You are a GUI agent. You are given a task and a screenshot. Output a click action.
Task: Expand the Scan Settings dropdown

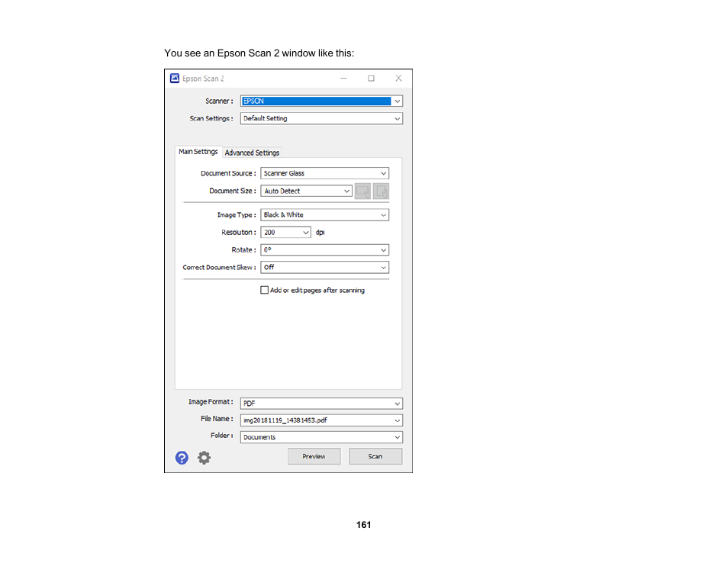(321, 119)
